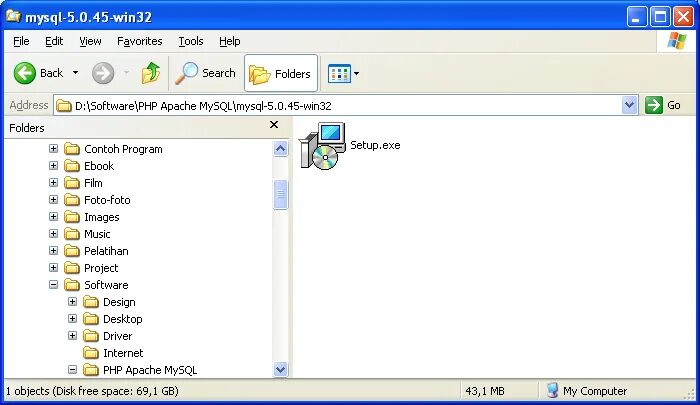
Task: Maximize the mysql-5.0.45-win32 window
Action: pos(660,17)
